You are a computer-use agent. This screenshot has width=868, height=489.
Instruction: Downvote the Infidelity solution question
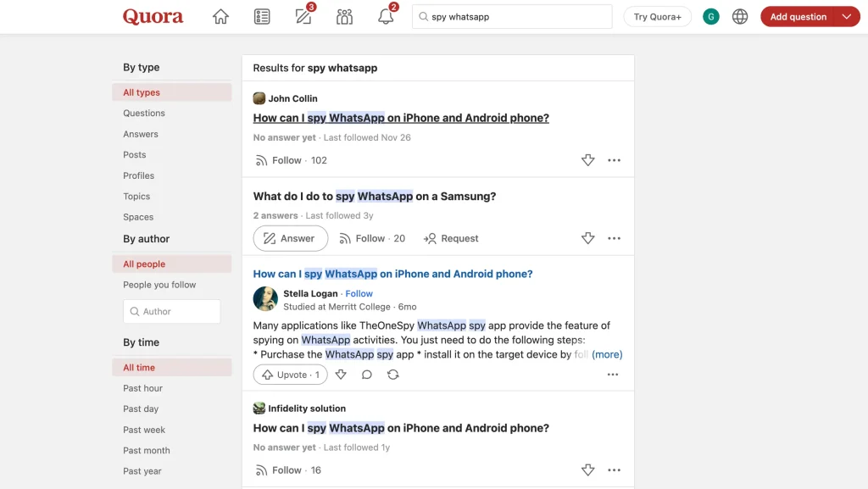point(588,470)
